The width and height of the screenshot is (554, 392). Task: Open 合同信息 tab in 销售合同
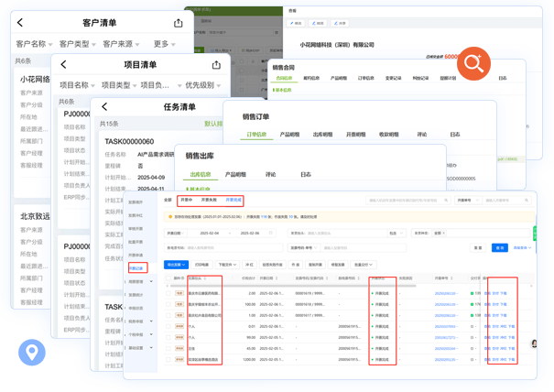pyautogui.click(x=284, y=78)
